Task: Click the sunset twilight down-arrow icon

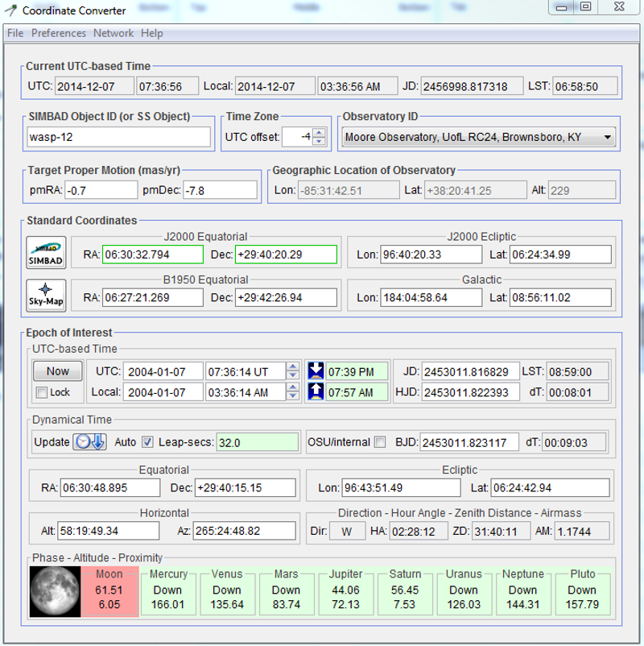Action: [316, 371]
